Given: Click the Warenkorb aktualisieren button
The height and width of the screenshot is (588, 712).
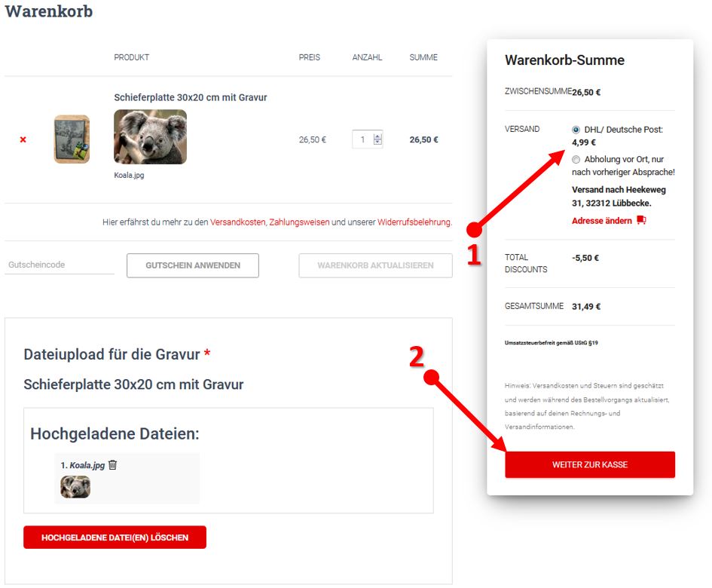Looking at the screenshot, I should tap(375, 265).
